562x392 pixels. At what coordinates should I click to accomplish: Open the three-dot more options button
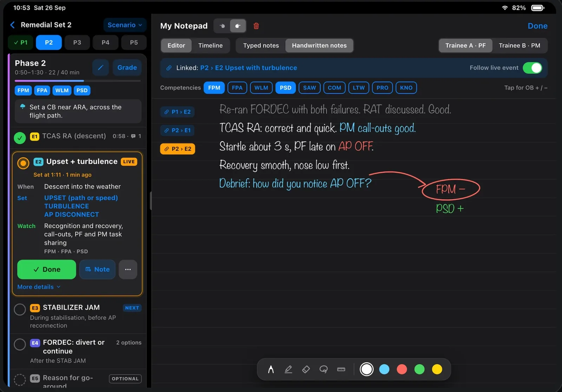click(128, 270)
